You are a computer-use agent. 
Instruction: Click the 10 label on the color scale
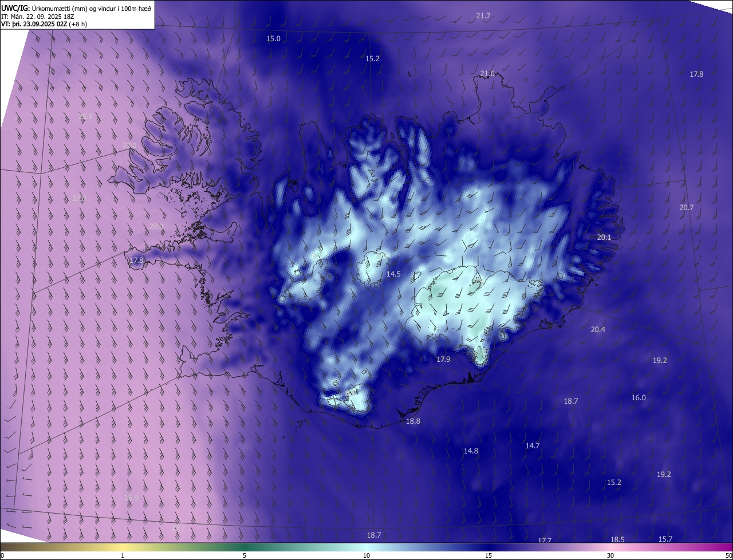366,556
